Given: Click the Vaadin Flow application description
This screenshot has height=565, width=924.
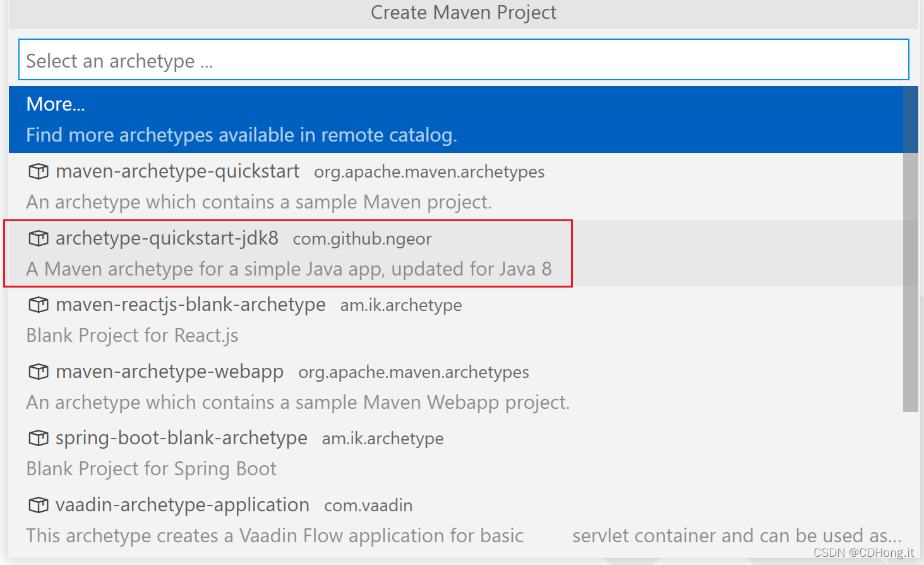Looking at the screenshot, I should click(x=464, y=536).
